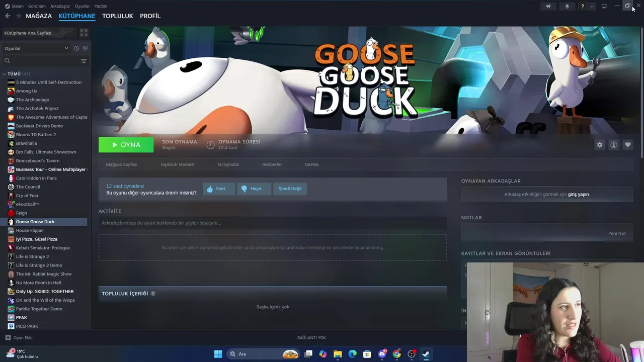
Task: Click the Hayır thumbs-down button
Action: tap(253, 189)
